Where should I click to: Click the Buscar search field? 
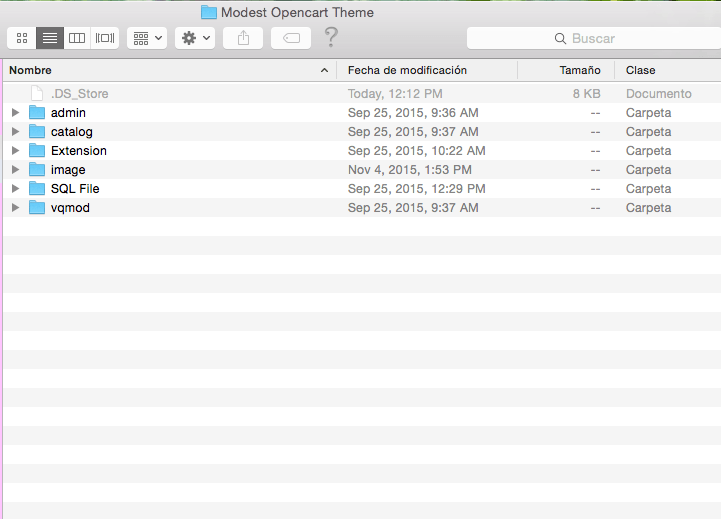[594, 38]
